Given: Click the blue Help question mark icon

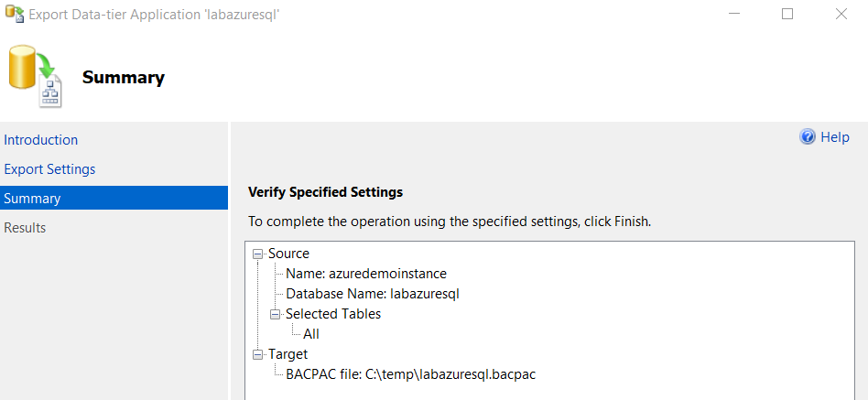Looking at the screenshot, I should pos(808,137).
